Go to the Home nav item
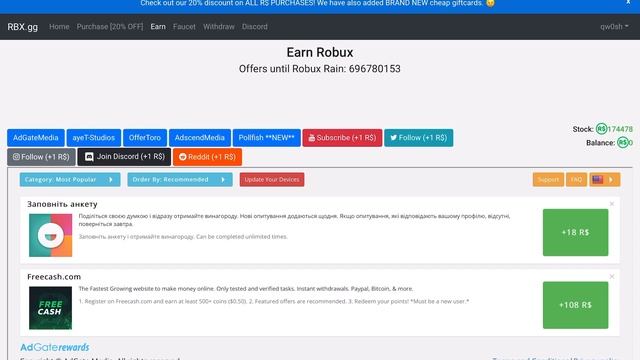Screen dimensions: 640x360 (59, 27)
